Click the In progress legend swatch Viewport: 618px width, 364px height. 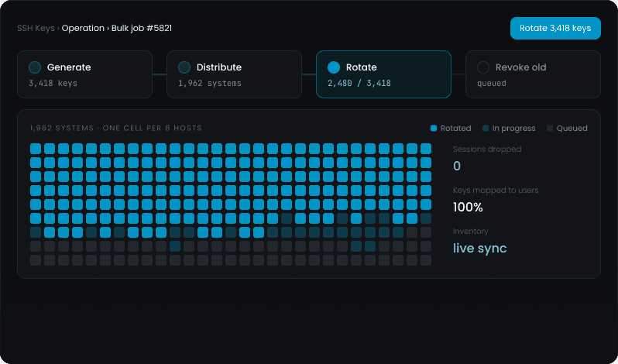pyautogui.click(x=486, y=129)
